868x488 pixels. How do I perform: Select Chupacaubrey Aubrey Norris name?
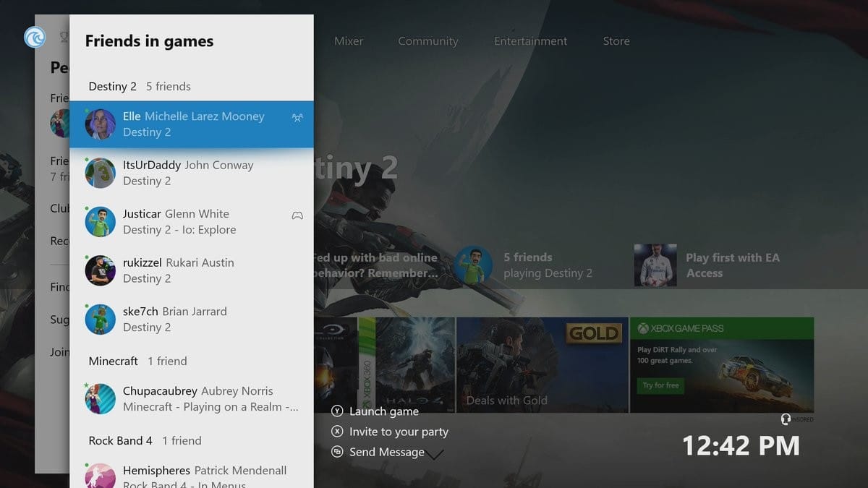click(198, 391)
